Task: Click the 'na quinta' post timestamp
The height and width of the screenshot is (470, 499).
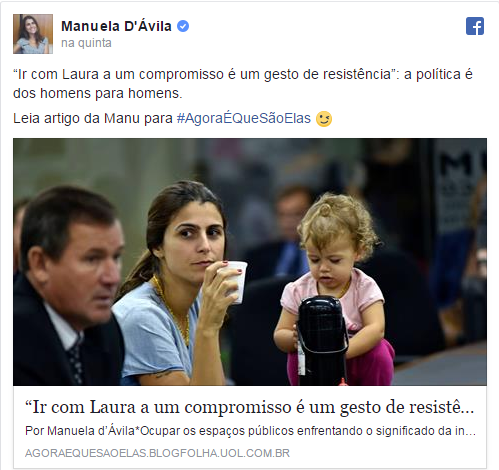Action: click(x=86, y=43)
